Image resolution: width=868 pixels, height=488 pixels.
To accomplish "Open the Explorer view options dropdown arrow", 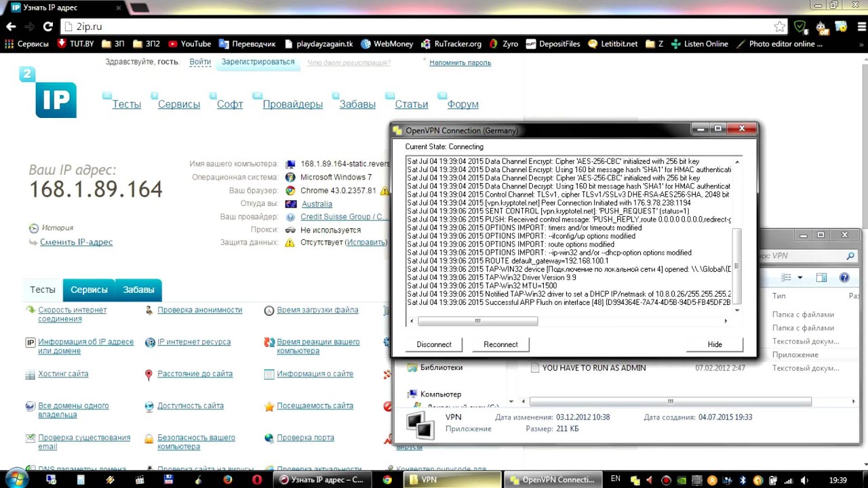I will (x=800, y=278).
